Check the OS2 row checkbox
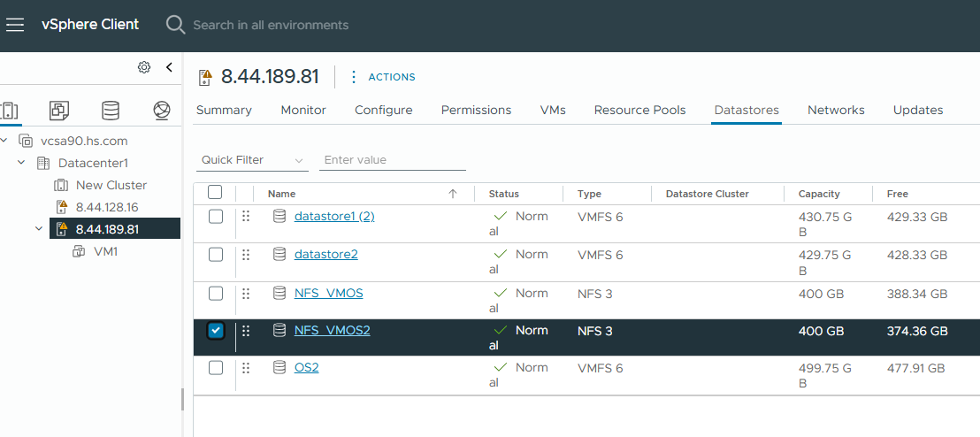The image size is (980, 437). point(215,368)
